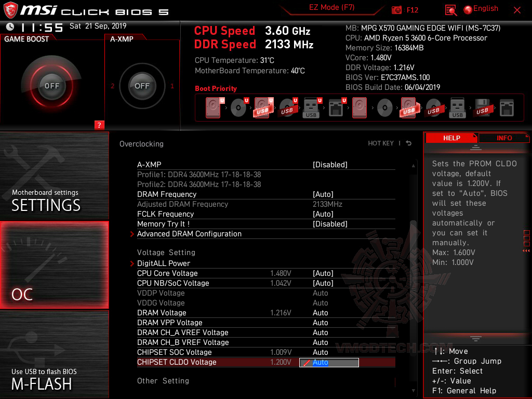Viewport: 532px width, 399px height.
Task: Open the BIOS search magnifier icon
Action: click(x=450, y=10)
